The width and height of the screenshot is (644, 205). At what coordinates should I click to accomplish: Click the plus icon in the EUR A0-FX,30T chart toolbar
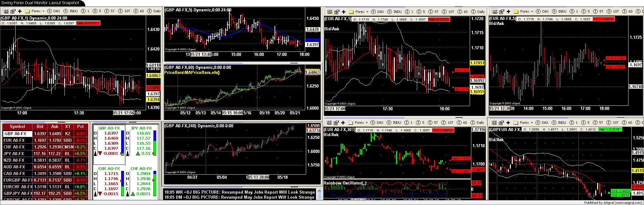343,123
